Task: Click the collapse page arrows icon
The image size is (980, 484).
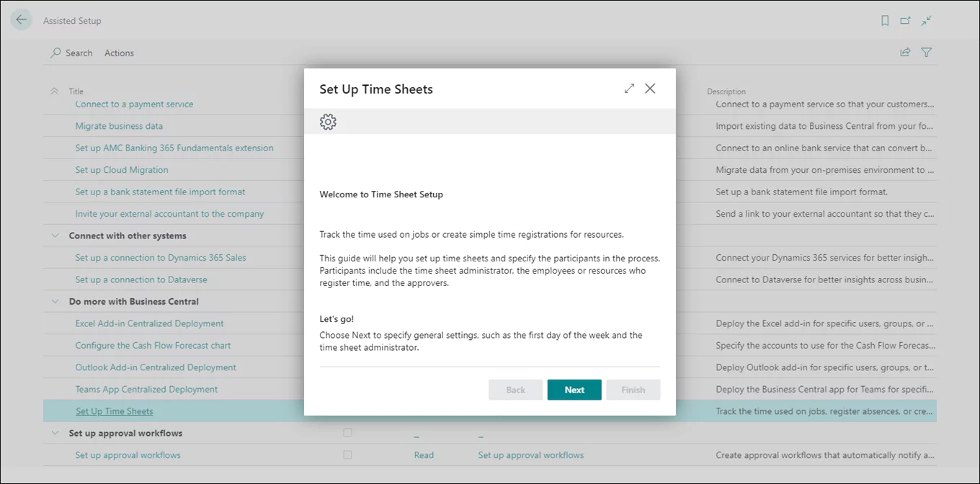Action: pos(927,21)
